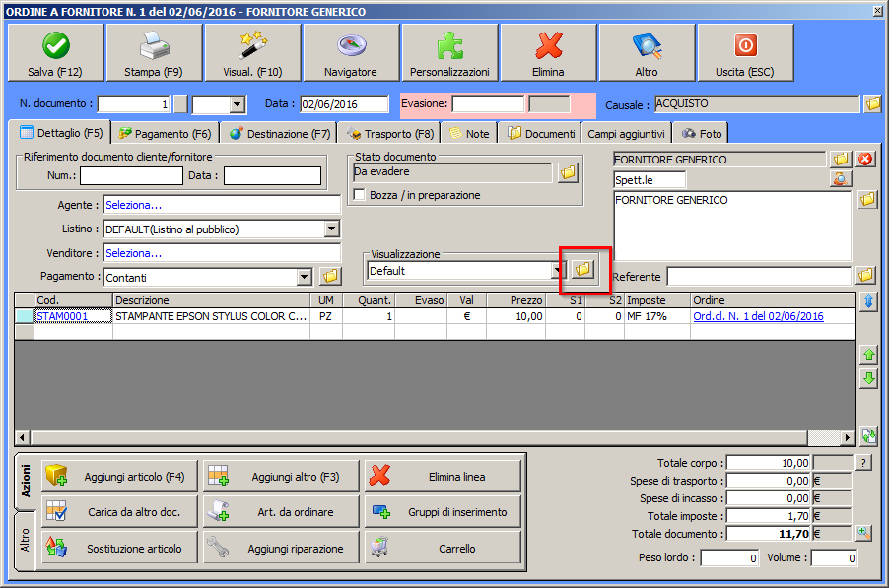This screenshot has height=588, width=889.
Task: Click the Evasione date input field
Action: [488, 103]
